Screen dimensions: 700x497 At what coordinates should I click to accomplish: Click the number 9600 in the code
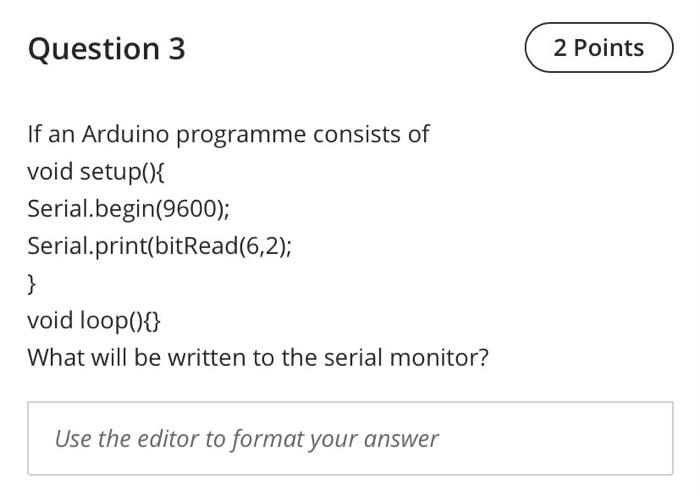tap(190, 209)
